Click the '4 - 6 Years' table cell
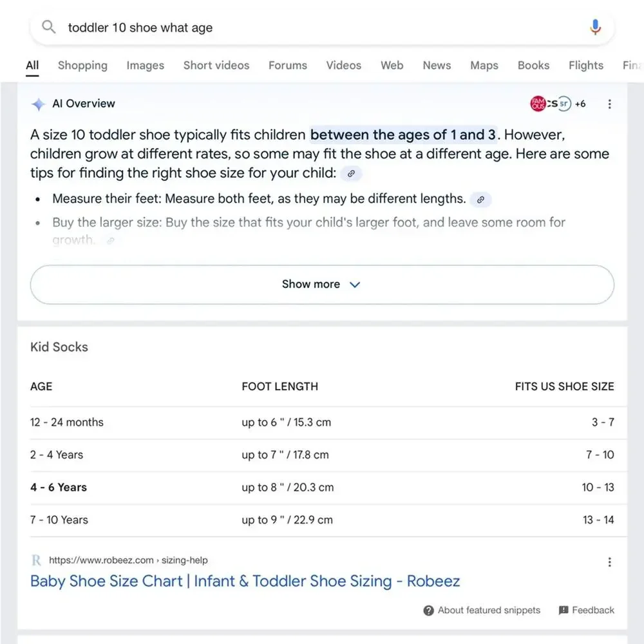The image size is (644, 644). 59,488
